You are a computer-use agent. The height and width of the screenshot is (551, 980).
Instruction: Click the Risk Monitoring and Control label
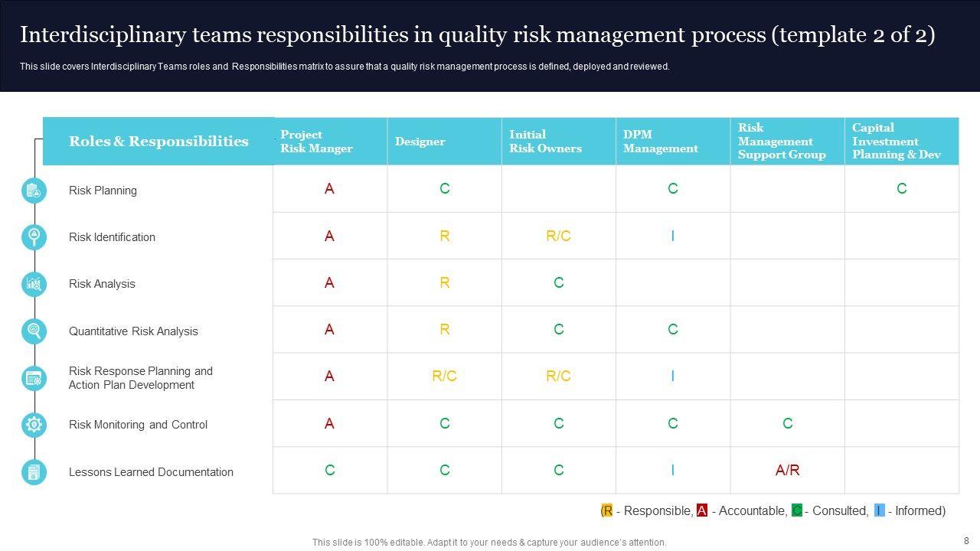point(138,425)
